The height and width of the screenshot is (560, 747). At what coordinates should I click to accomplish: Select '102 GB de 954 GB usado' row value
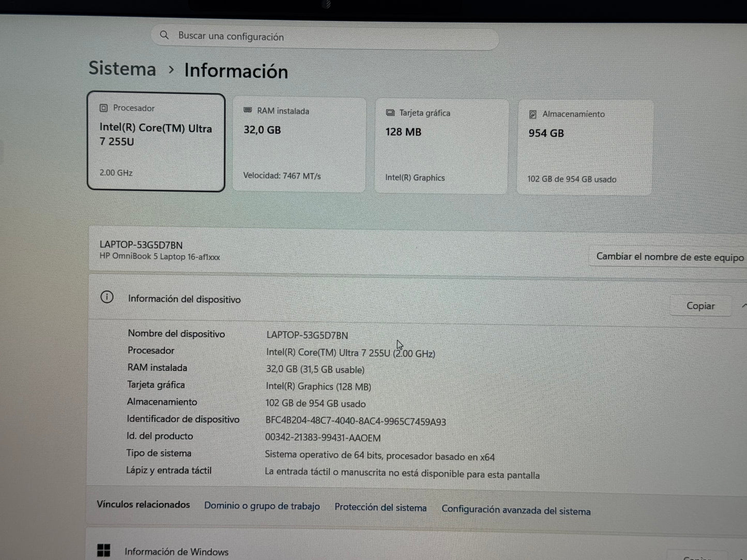[315, 403]
